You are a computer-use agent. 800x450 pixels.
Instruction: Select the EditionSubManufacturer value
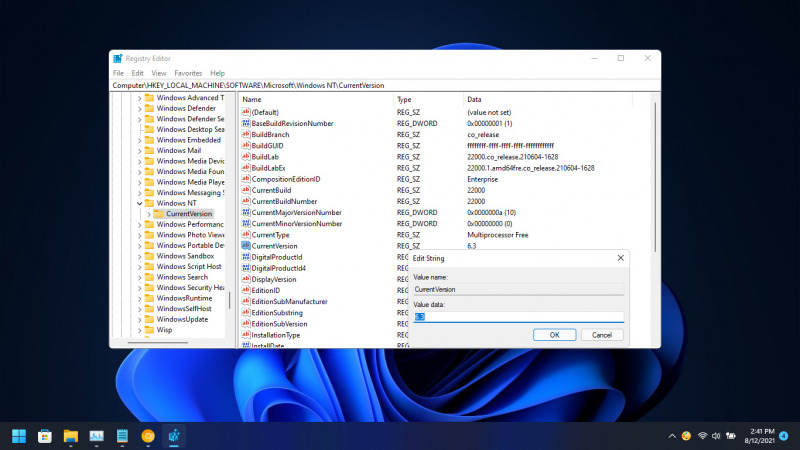pyautogui.click(x=289, y=302)
